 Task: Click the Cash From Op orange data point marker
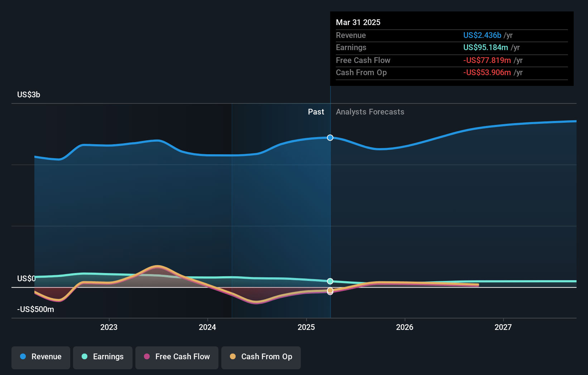pos(330,290)
